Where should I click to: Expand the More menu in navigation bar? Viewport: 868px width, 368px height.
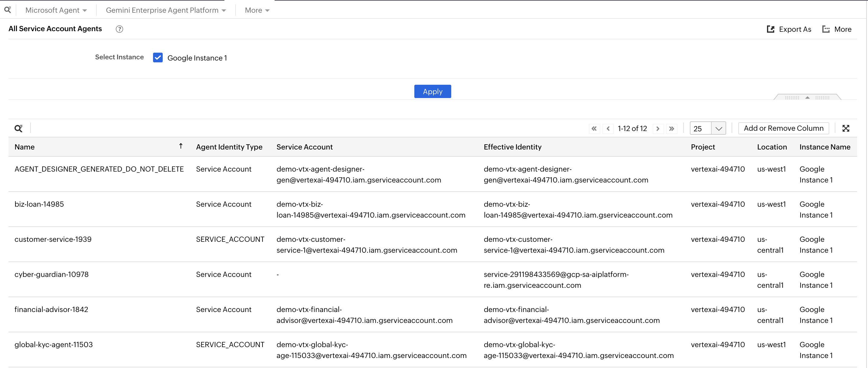[257, 10]
